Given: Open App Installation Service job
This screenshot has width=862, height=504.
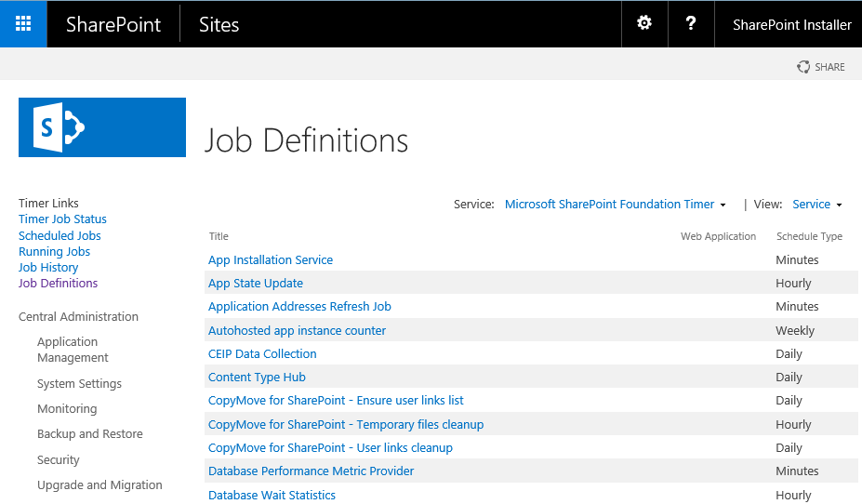Looking at the screenshot, I should (x=271, y=260).
